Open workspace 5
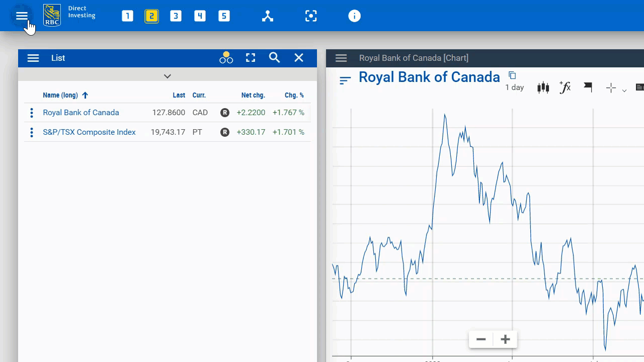The height and width of the screenshot is (362, 644). coord(224,16)
